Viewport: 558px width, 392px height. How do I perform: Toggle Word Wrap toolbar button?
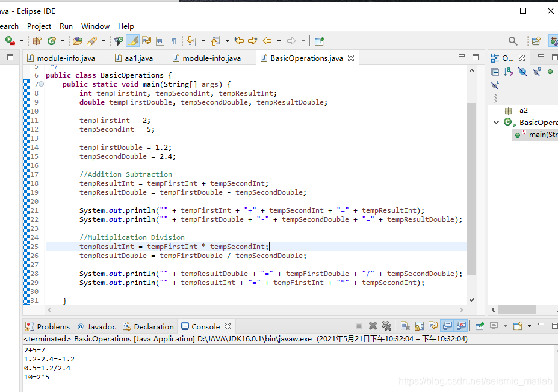coord(147,41)
